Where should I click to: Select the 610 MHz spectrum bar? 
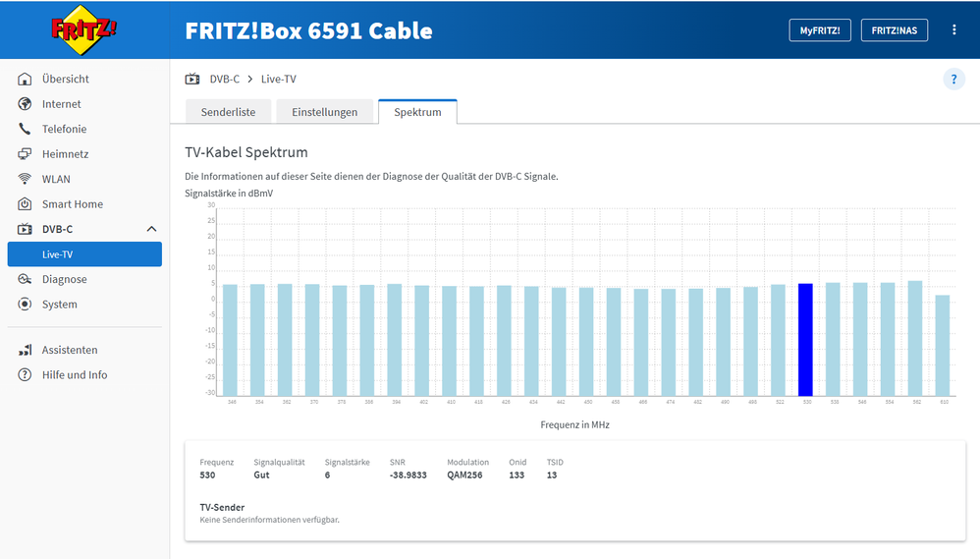click(x=943, y=346)
